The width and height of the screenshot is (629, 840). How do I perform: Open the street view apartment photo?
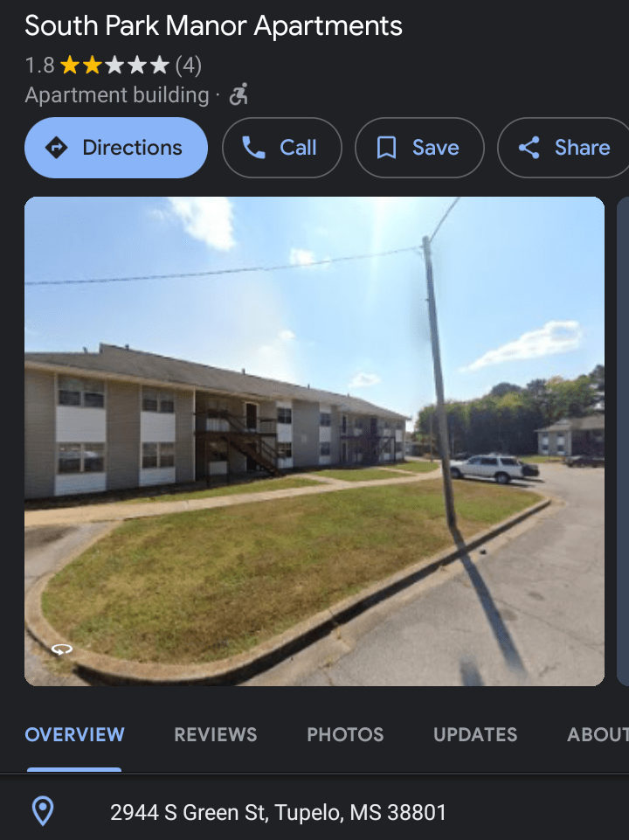(314, 441)
